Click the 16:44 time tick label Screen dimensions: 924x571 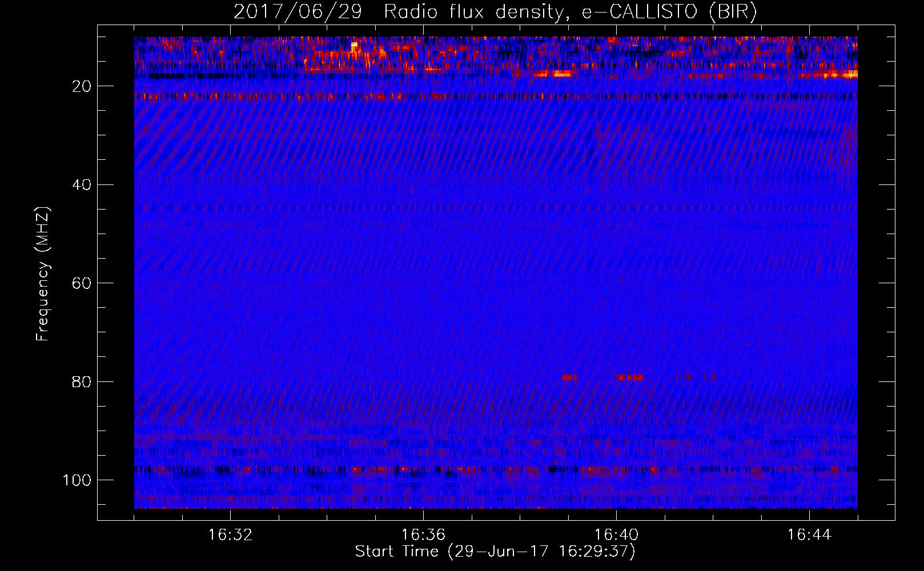[x=809, y=535]
